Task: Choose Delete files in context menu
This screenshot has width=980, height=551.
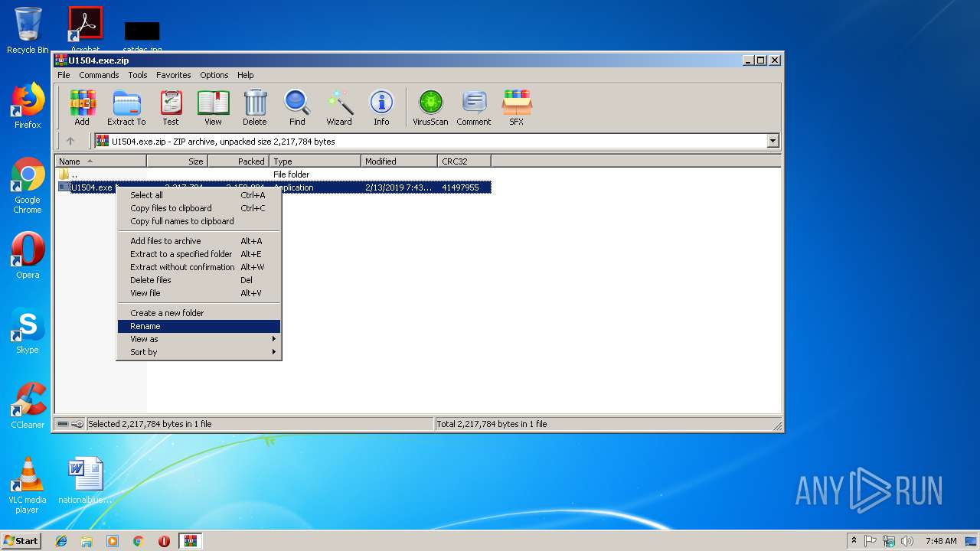Action: [199, 280]
